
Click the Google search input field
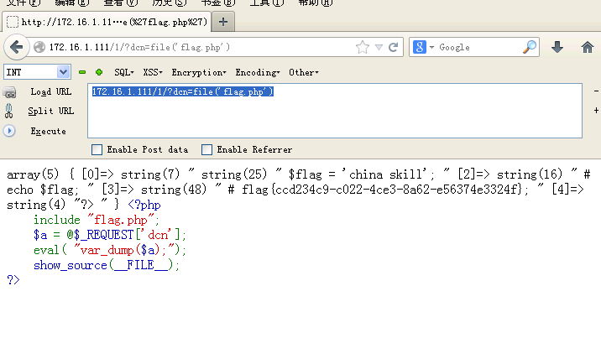[x=479, y=47]
